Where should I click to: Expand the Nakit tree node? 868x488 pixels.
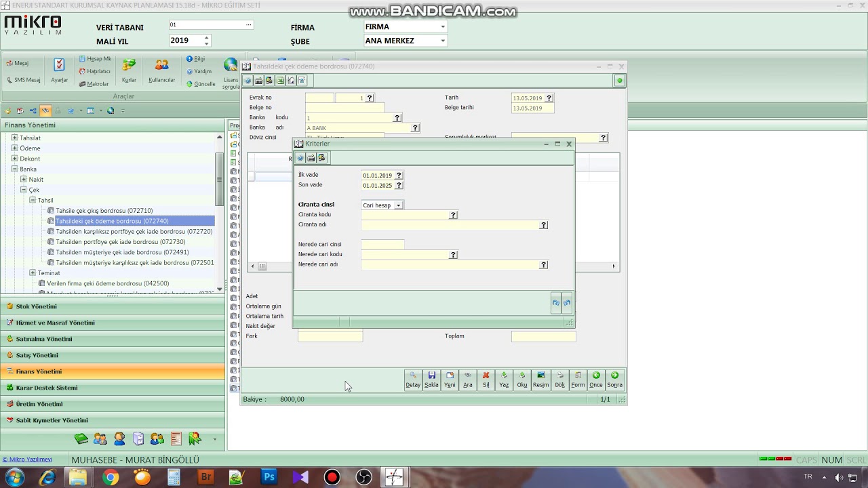[x=23, y=180]
